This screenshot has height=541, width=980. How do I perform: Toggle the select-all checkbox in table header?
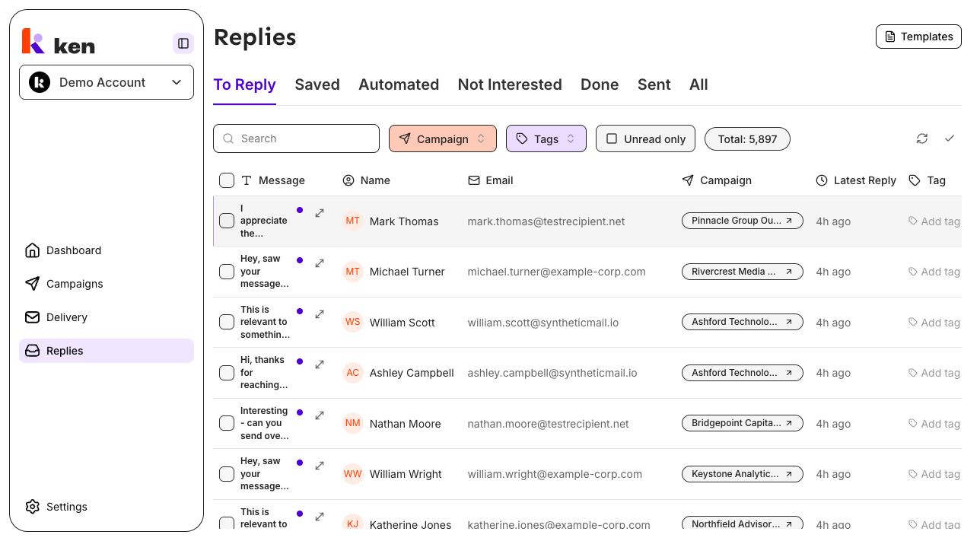tap(227, 180)
